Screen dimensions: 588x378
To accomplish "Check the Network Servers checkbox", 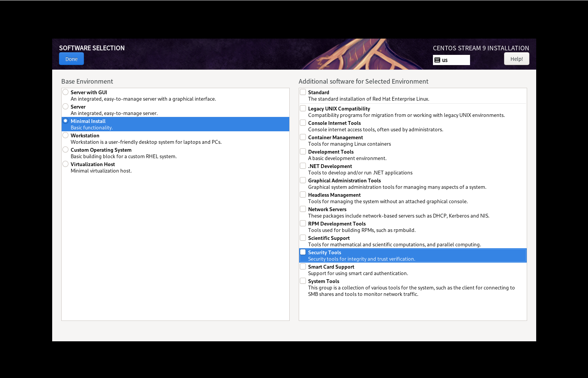I will tap(303, 209).
